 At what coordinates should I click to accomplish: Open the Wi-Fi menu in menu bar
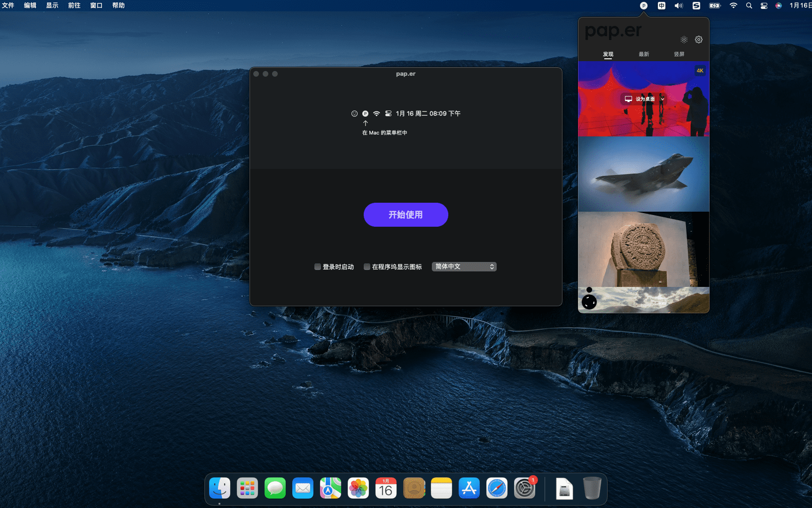point(734,6)
